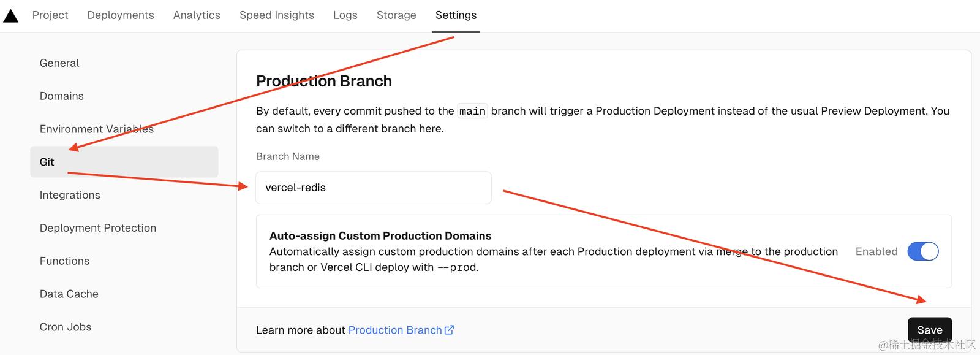
Task: Open the Project tab
Action: (x=50, y=15)
